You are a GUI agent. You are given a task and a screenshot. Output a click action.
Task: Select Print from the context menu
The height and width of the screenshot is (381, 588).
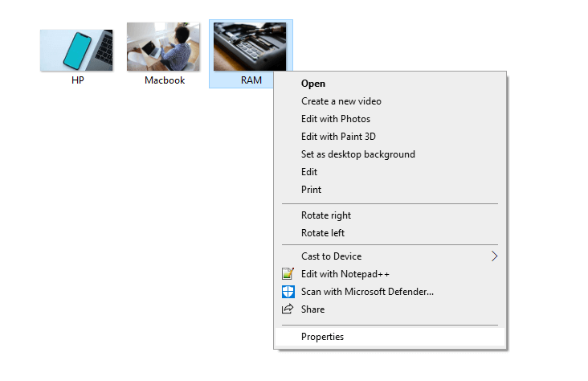390,189
